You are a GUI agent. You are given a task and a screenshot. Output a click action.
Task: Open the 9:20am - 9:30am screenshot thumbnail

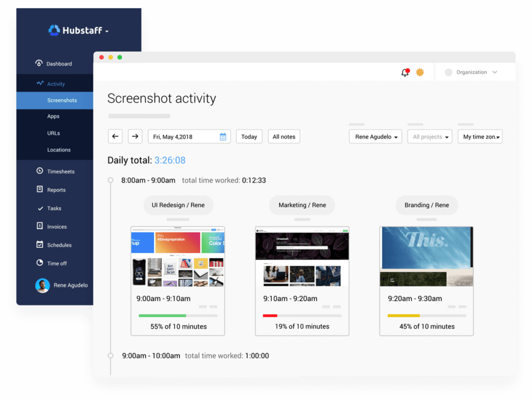coord(427,257)
